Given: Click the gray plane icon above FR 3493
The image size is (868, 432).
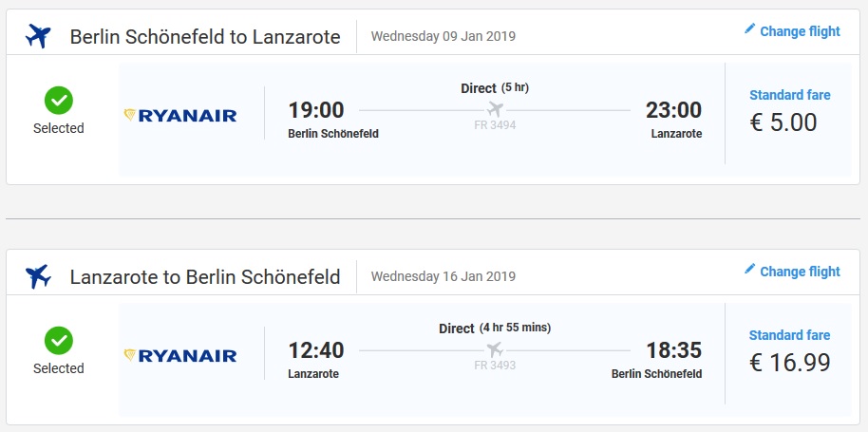Looking at the screenshot, I should 495,349.
